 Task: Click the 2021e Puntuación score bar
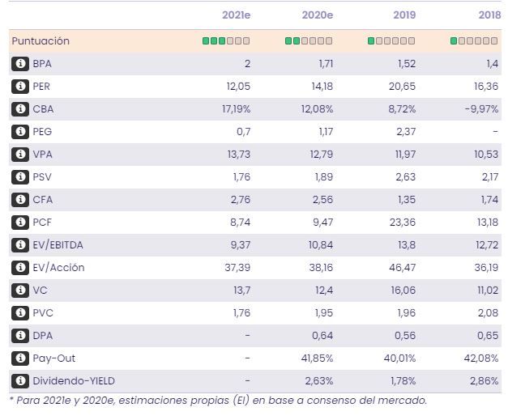(226, 41)
